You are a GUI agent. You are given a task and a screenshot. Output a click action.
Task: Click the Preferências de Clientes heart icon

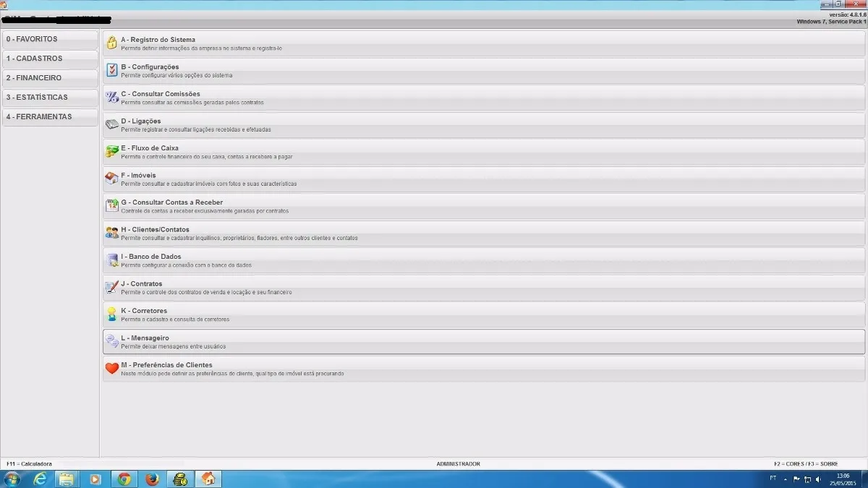pos(112,368)
